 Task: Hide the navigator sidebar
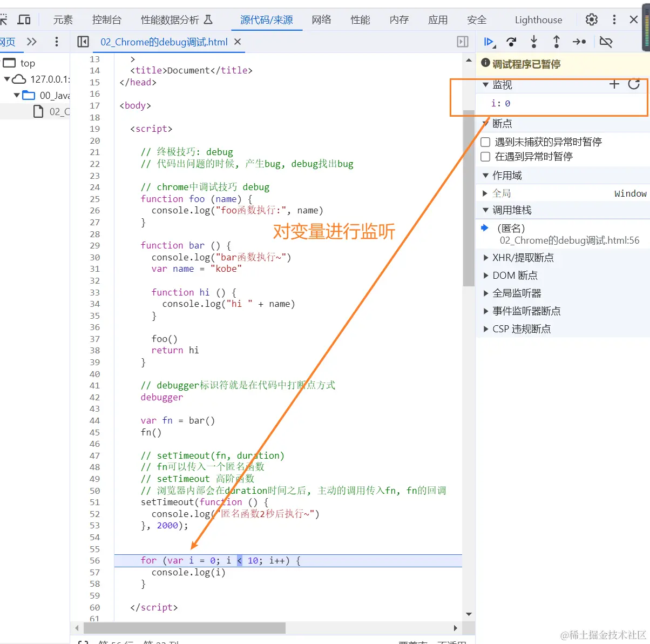pos(83,42)
